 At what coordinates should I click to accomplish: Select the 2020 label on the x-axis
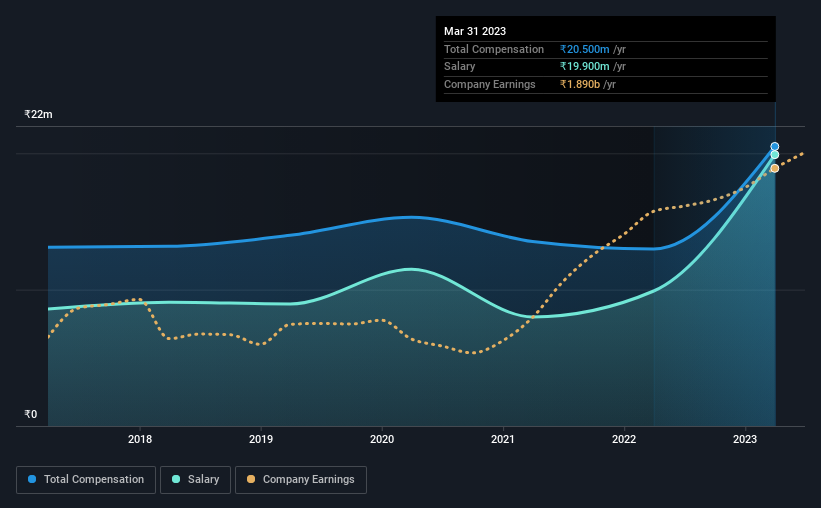(382, 439)
